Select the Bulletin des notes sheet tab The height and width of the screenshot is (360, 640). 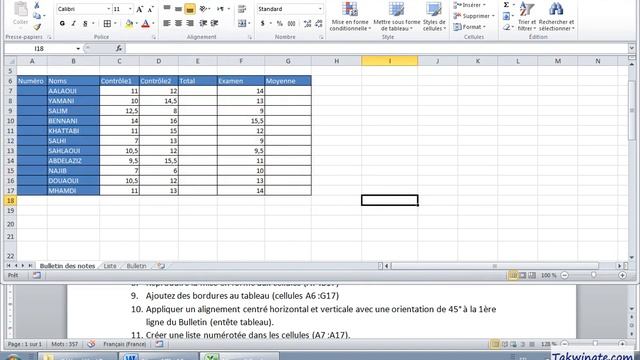(x=67, y=266)
